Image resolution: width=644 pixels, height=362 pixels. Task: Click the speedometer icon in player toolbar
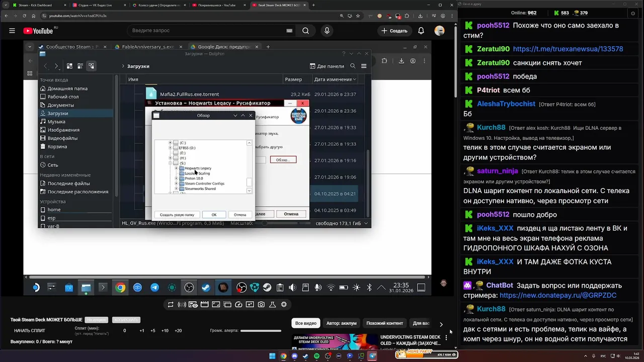238,304
